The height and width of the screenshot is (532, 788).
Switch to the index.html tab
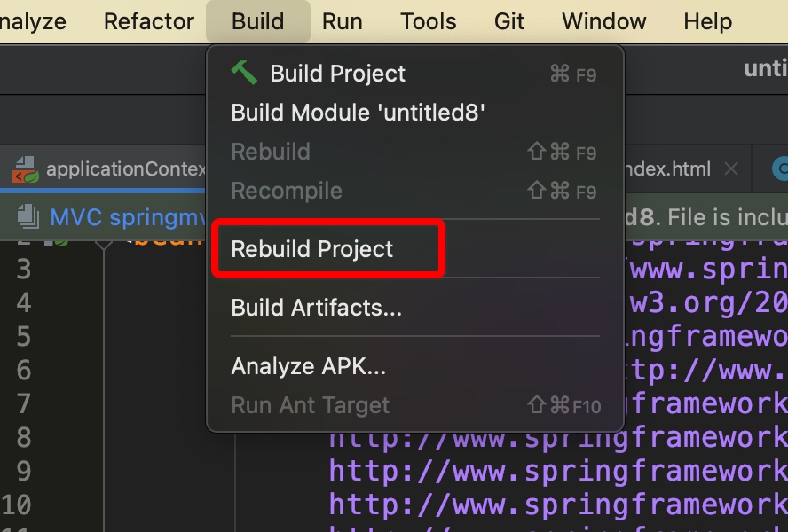click(x=666, y=168)
